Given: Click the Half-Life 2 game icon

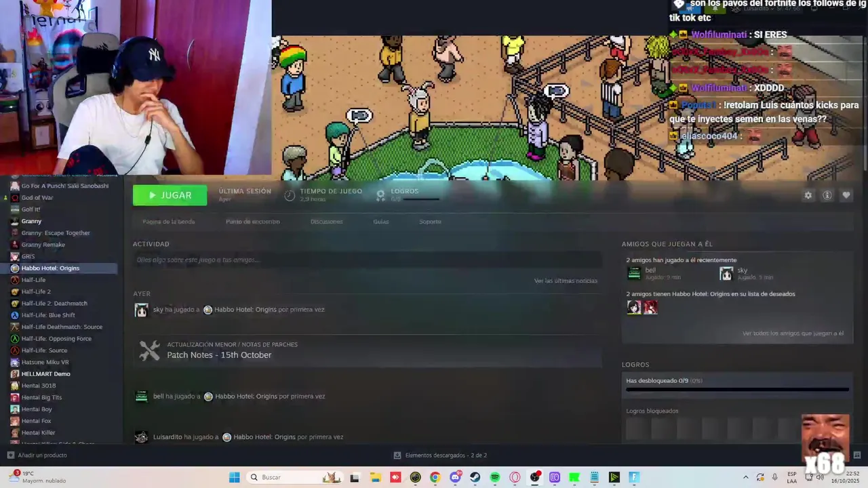Looking at the screenshot, I should [x=15, y=291].
